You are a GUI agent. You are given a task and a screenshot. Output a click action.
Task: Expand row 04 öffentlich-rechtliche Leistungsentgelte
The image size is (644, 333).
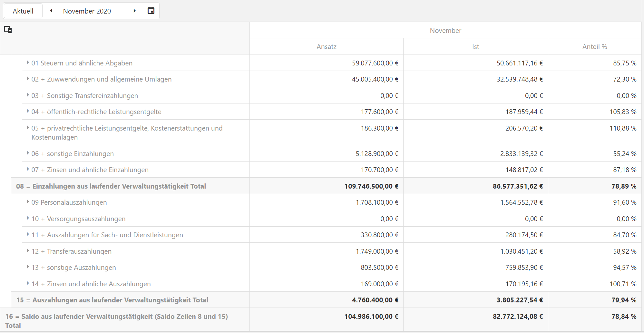[x=28, y=111]
